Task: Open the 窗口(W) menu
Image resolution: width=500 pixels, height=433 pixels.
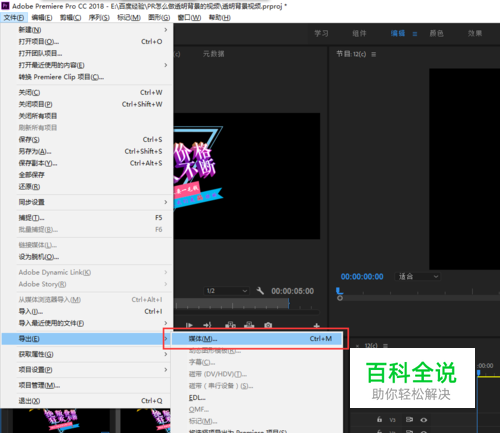Action: coord(189,18)
